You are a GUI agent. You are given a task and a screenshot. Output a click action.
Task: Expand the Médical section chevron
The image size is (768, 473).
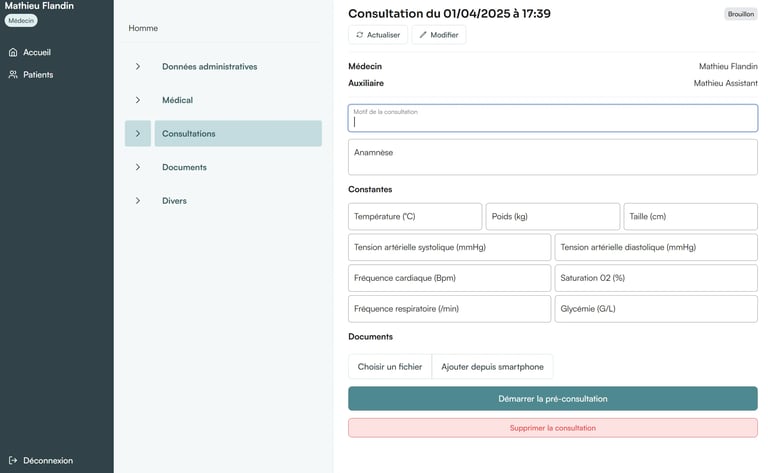[138, 100]
